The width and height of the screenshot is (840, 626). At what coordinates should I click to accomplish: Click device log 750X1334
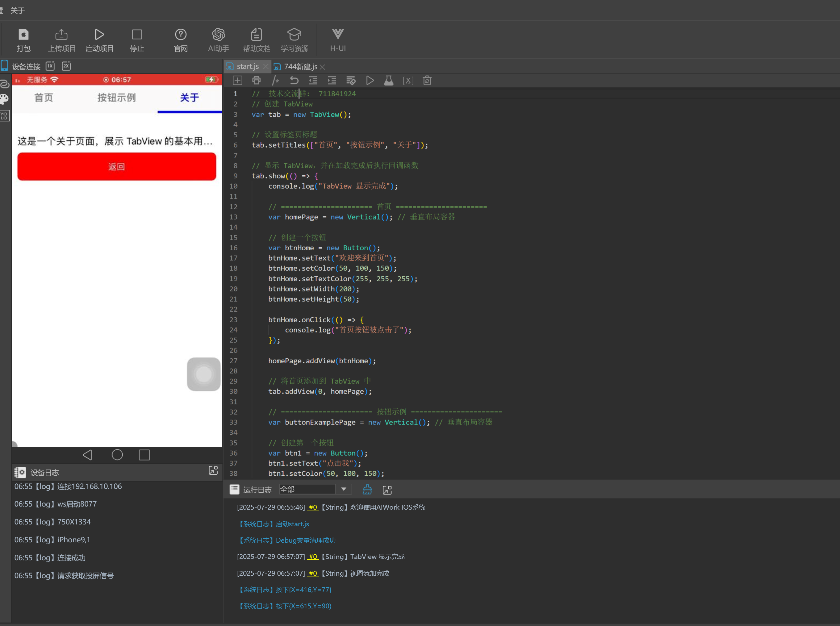[x=53, y=522]
